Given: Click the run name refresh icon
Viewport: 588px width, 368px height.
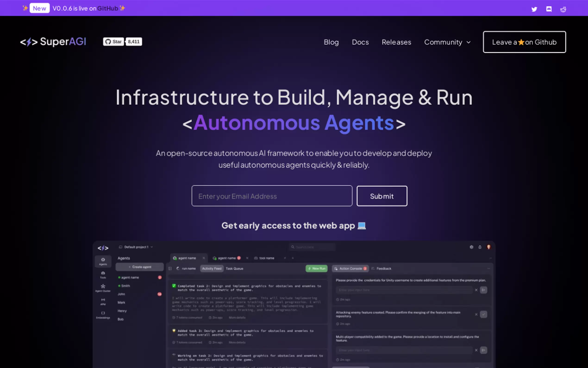Looking at the screenshot, I should [178, 268].
